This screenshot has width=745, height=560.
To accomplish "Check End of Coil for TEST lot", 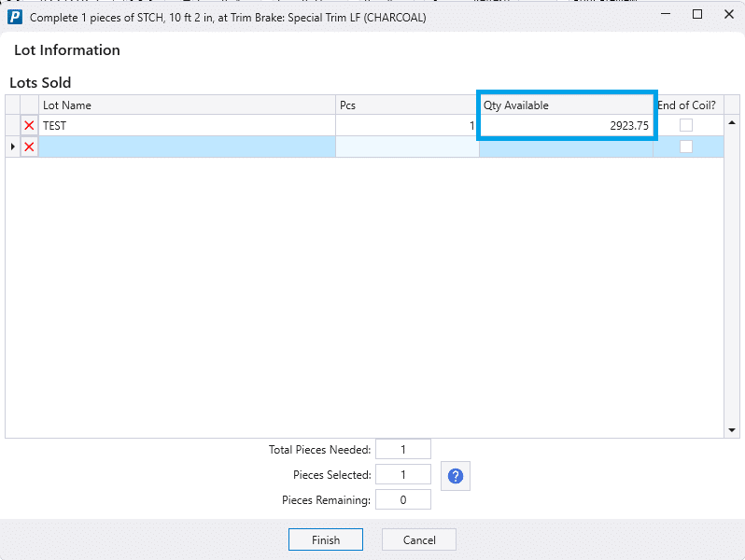I will point(686,125).
